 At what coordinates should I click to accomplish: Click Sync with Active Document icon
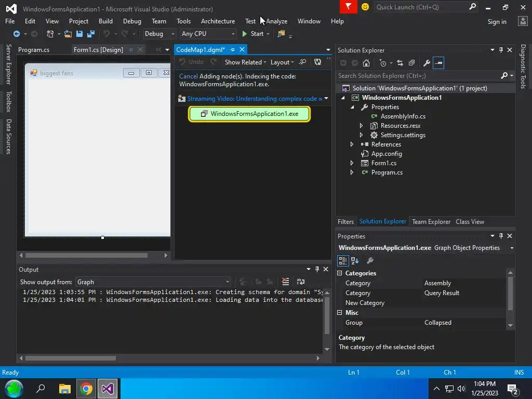pos(400,63)
